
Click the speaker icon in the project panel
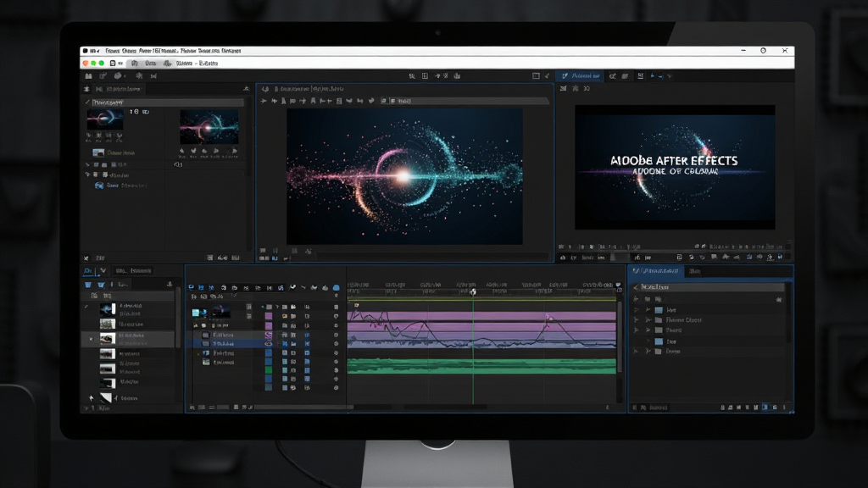click(x=178, y=164)
